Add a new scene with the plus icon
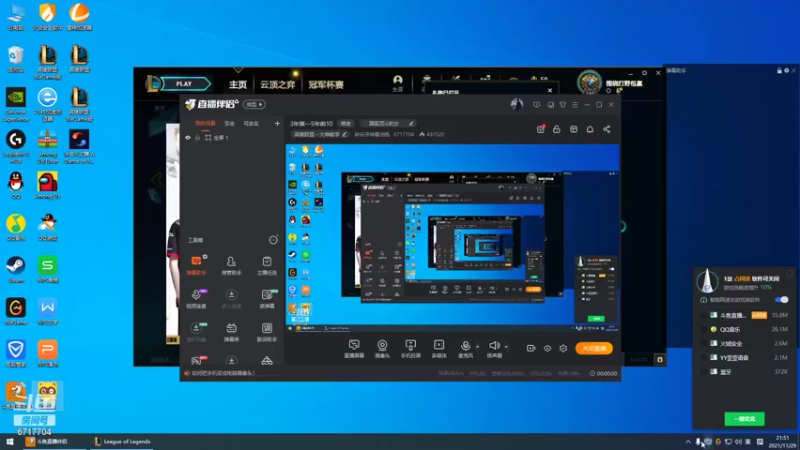Viewport: 800px width, 450px height. click(x=277, y=123)
